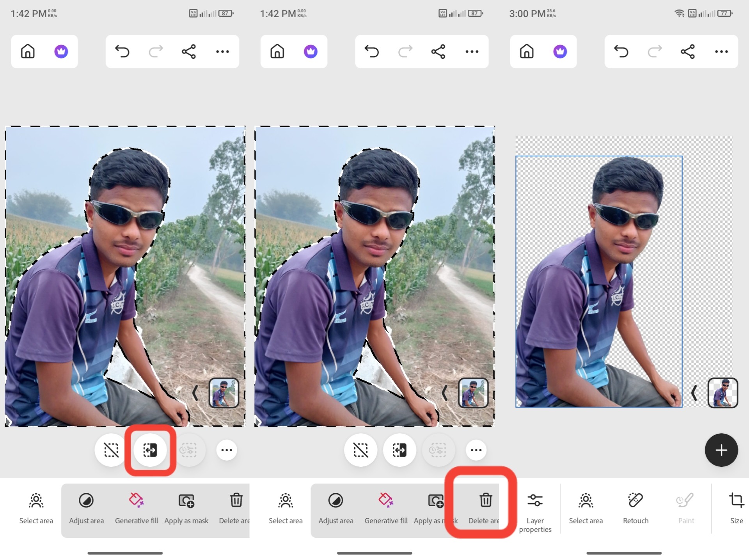The width and height of the screenshot is (749, 560).
Task: Toggle invert selection icon in the middle screen
Action: pos(399,450)
